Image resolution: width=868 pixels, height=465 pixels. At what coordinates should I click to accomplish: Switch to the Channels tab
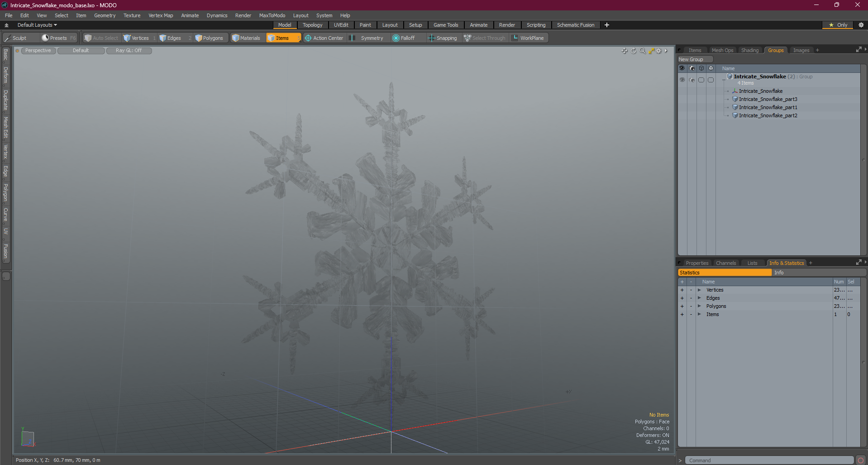click(726, 263)
